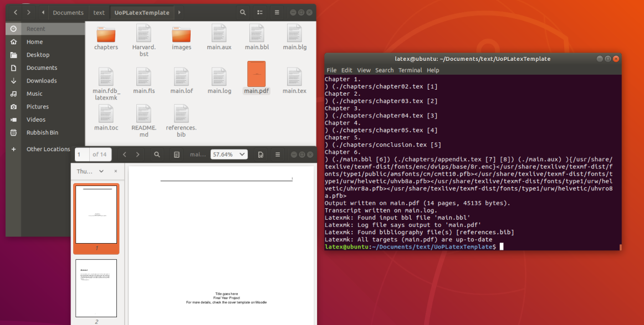Select the main.toc file
644x325 pixels.
106,118
